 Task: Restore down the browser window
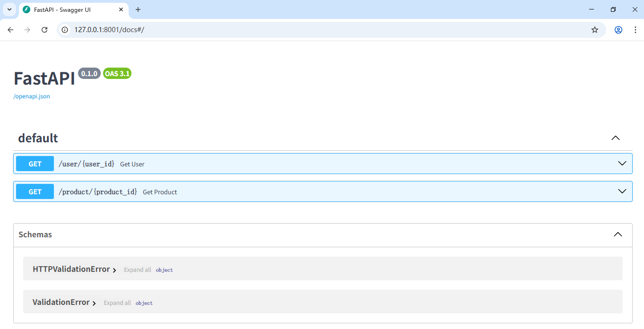coord(613,9)
